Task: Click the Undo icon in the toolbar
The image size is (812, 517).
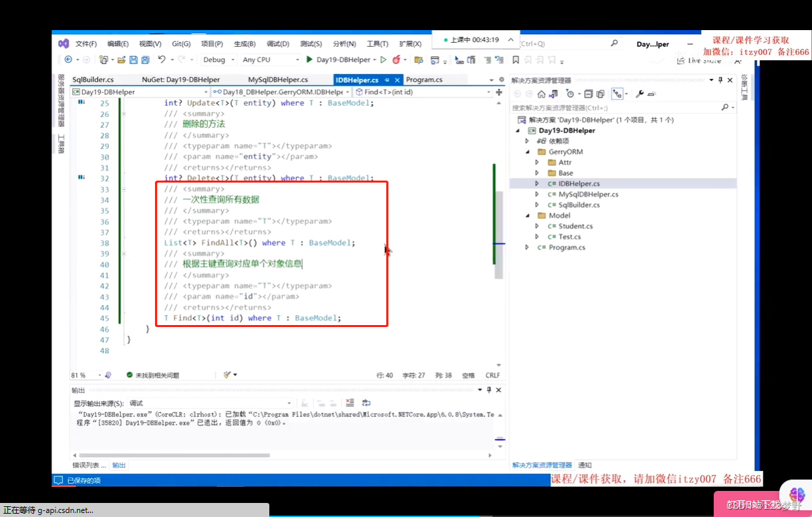Action: tap(160, 60)
